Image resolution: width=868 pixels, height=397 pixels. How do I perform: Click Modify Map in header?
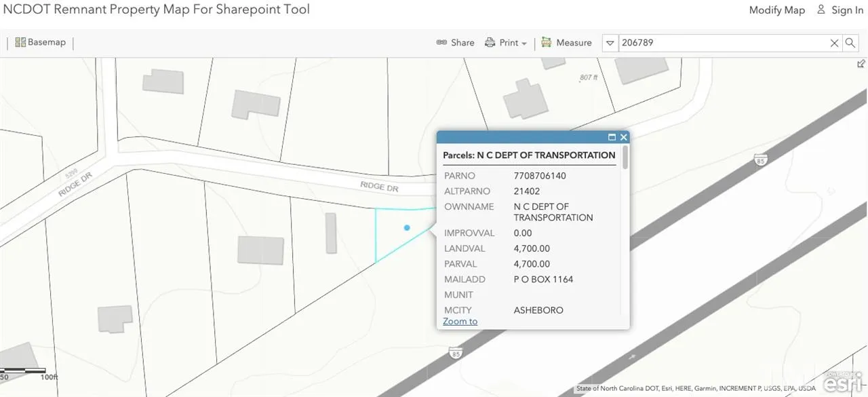(776, 10)
